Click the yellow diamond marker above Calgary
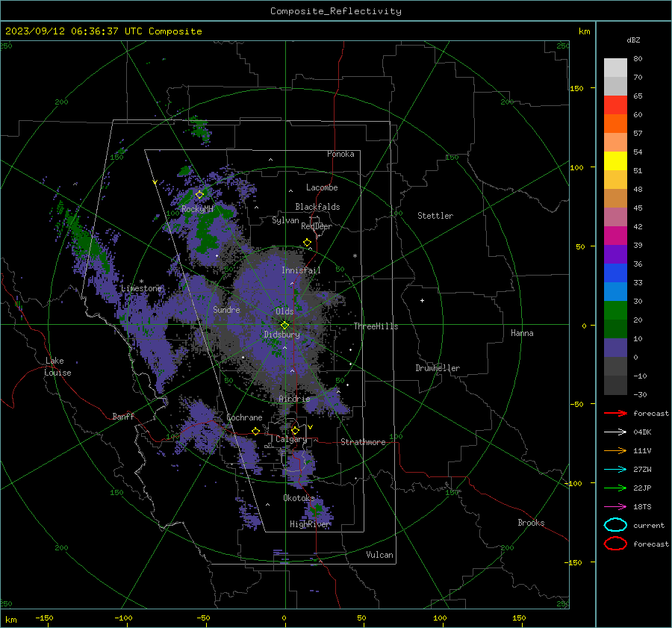 click(295, 430)
